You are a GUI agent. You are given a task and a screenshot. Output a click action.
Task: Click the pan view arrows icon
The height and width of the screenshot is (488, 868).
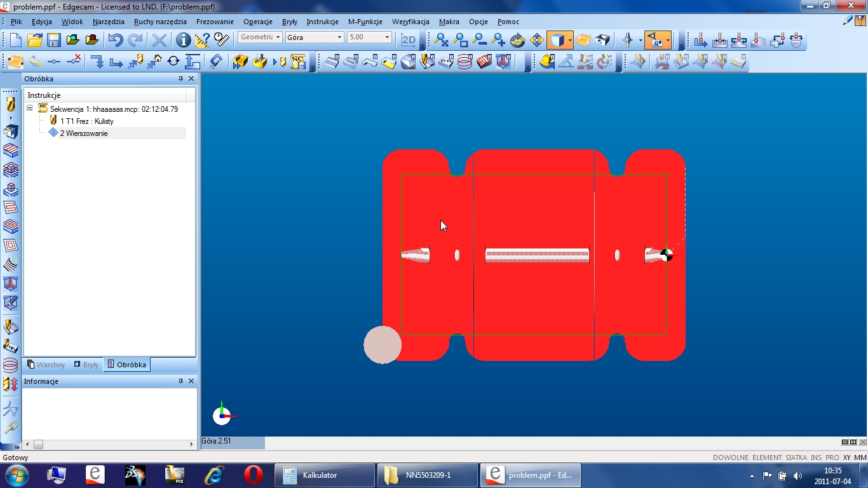pos(536,40)
